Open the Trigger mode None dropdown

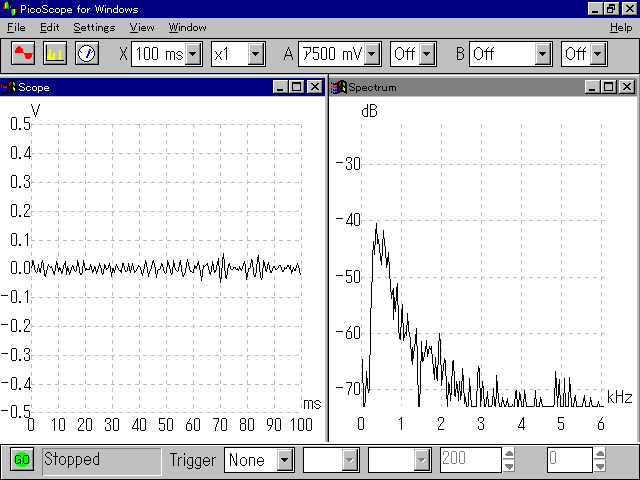click(x=285, y=460)
